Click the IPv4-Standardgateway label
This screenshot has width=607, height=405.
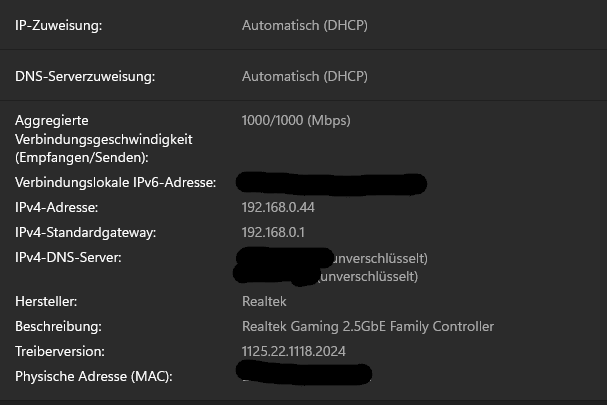[86, 233]
